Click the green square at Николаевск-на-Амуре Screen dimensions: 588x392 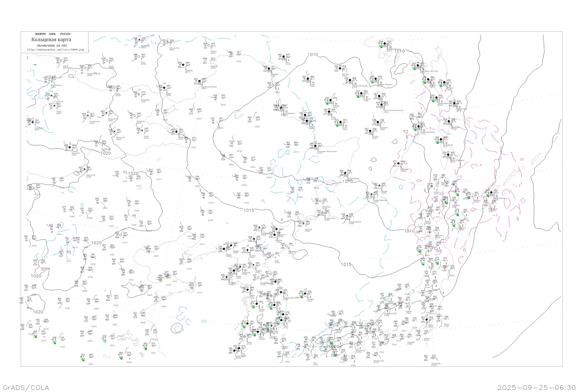(414, 69)
